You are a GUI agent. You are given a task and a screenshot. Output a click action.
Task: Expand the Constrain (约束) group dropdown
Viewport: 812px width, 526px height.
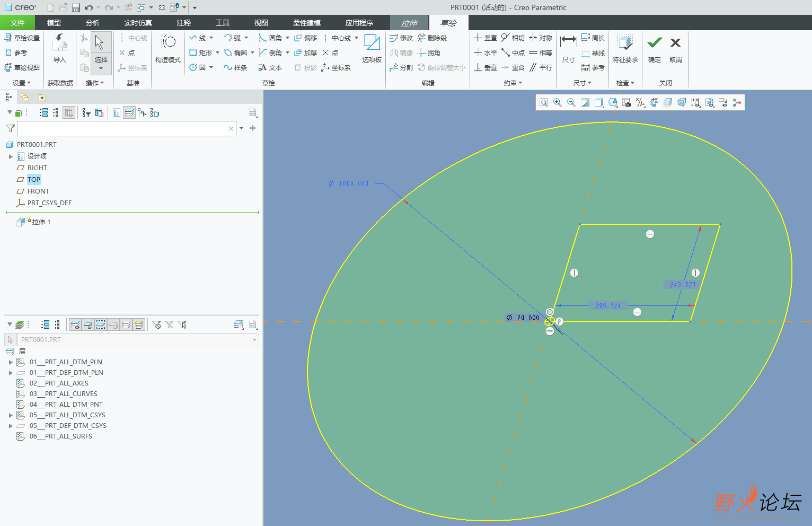tap(513, 83)
